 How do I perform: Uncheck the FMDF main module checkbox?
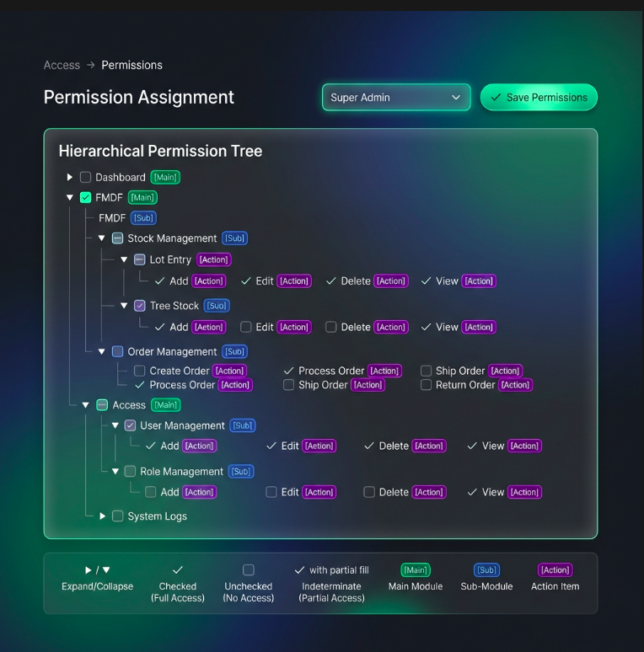tap(85, 197)
